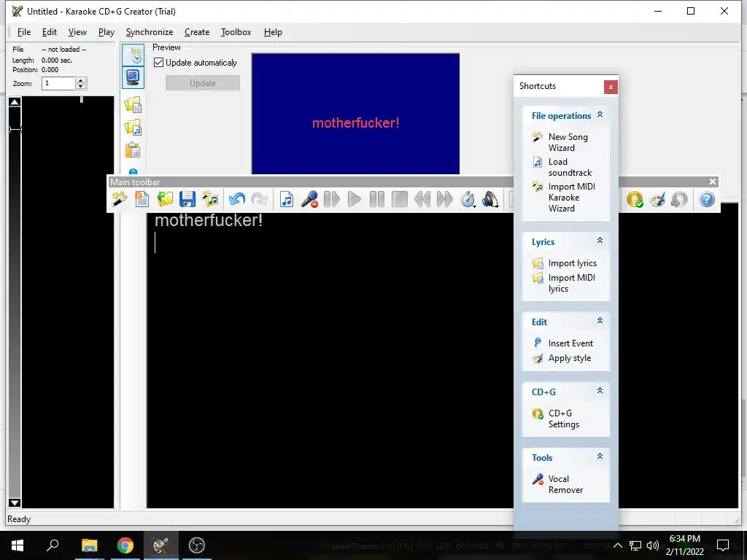Image resolution: width=747 pixels, height=560 pixels.
Task: Click the folder with music note side icon
Action: click(x=133, y=127)
